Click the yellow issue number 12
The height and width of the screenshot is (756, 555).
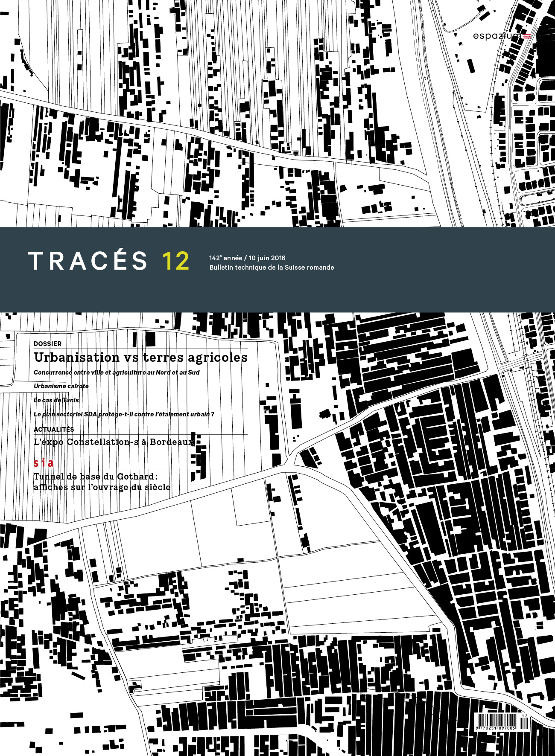[x=175, y=261]
